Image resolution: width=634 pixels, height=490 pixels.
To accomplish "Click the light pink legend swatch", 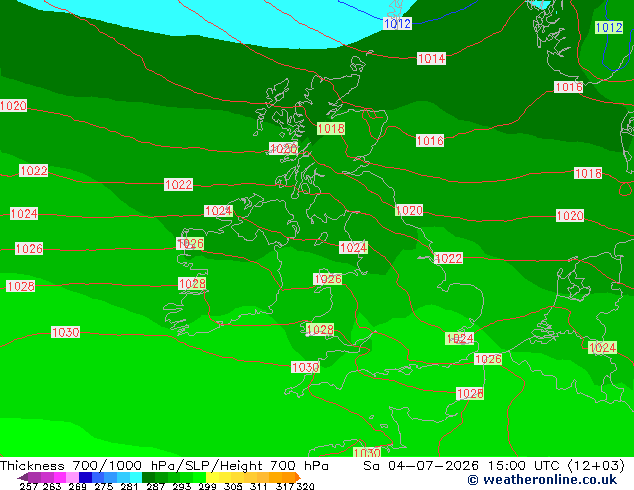I will tap(72, 477).
